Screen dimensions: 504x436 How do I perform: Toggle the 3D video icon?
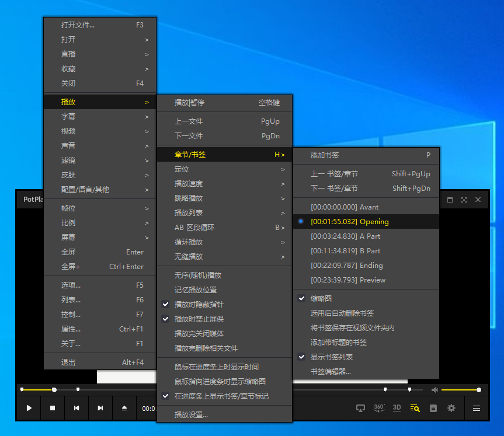[x=397, y=408]
